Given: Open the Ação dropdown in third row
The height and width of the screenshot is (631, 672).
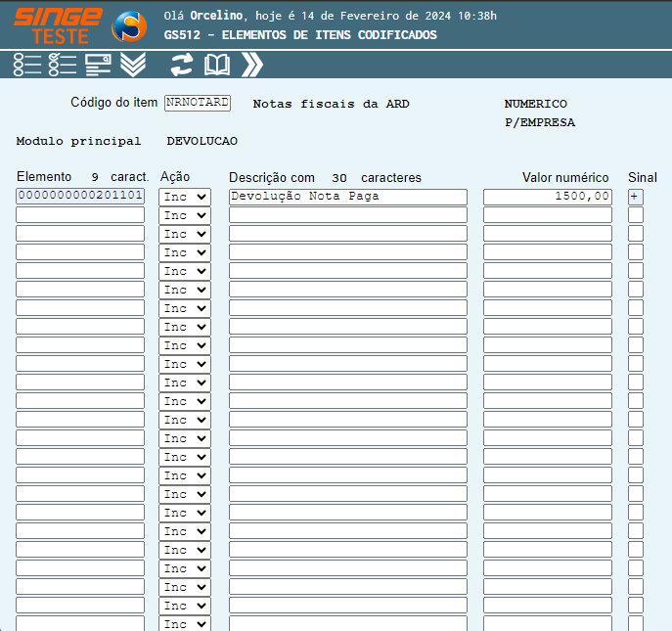Looking at the screenshot, I should [185, 234].
